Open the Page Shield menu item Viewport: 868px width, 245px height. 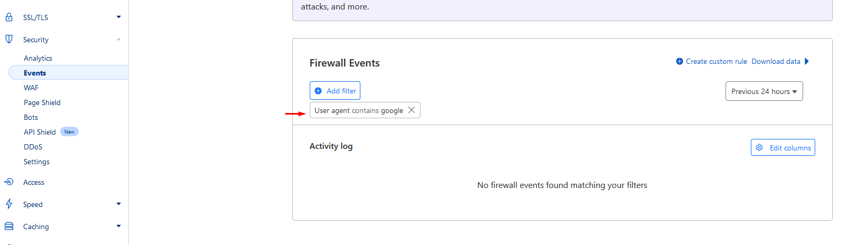tap(42, 102)
